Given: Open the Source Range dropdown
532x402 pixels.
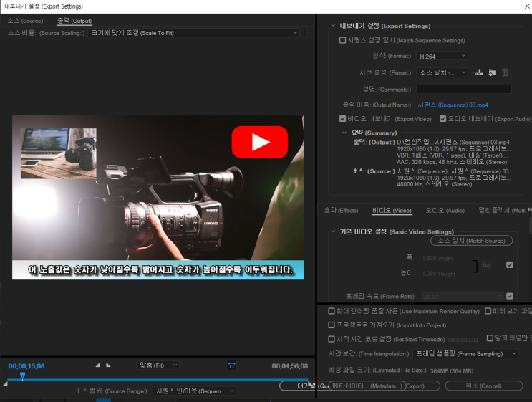Looking at the screenshot, I should [x=195, y=391].
